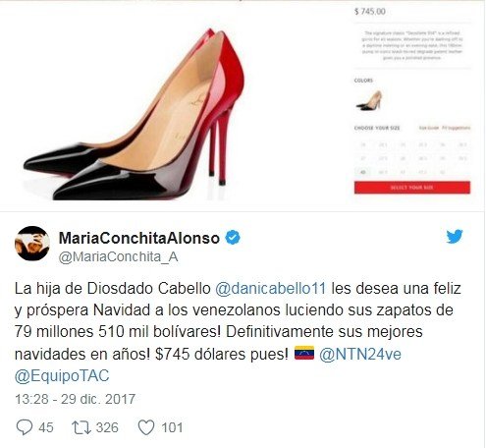The height and width of the screenshot is (448, 486).
Task: Select the highlighted shoe size box
Action: point(363,172)
